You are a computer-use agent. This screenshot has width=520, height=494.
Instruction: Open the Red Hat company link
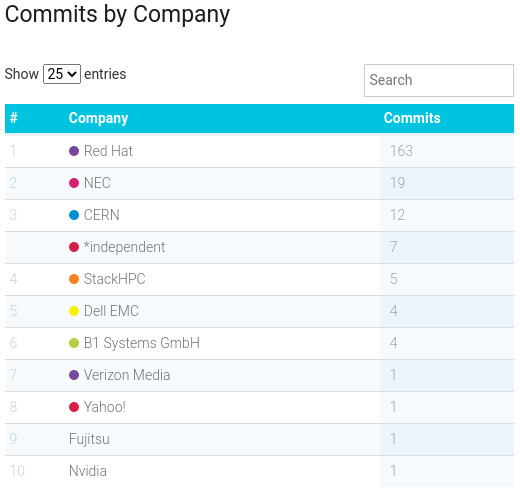108,151
